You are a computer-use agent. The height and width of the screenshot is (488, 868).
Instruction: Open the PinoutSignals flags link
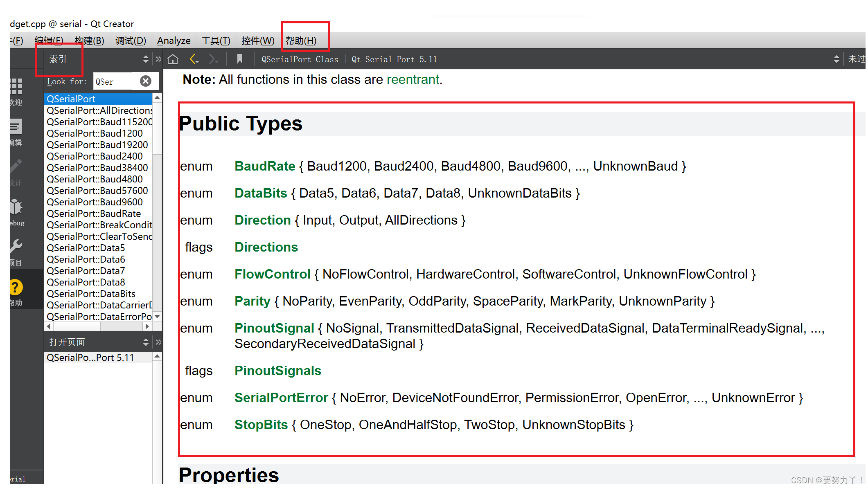click(278, 371)
